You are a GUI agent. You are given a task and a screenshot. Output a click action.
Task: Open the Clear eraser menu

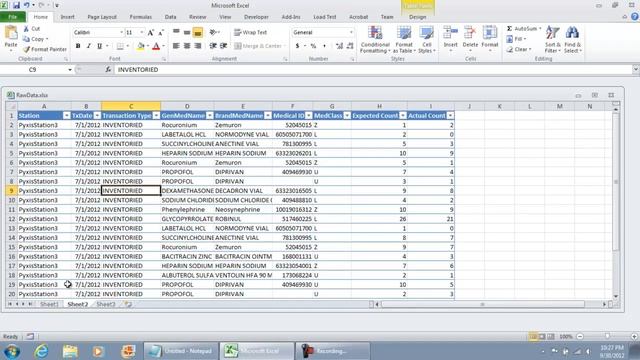point(518,49)
